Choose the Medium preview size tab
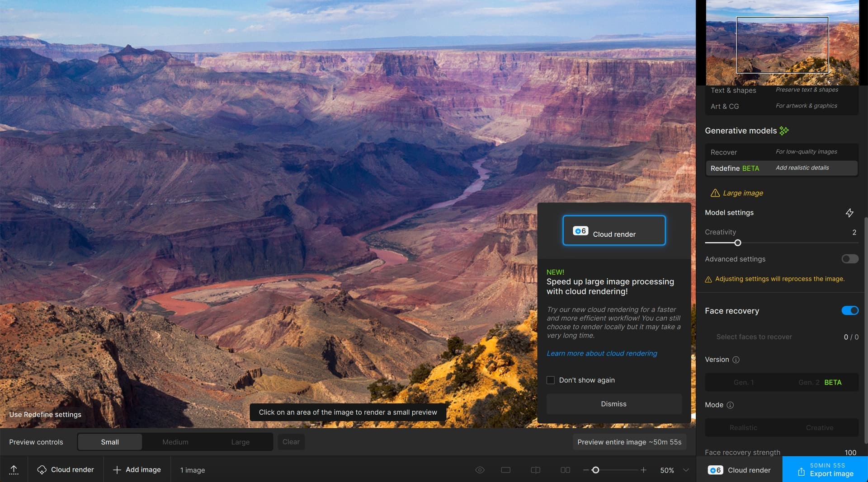This screenshot has width=868, height=482. pos(175,442)
